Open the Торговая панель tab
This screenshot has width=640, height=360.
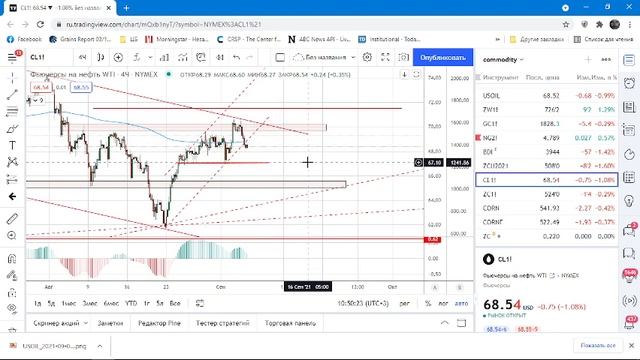[x=290, y=323]
